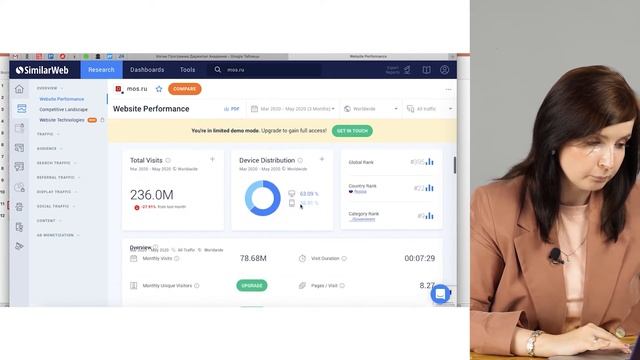Click the plus icon on Total Visits card
Viewport: 640px width, 360px height.
[x=212, y=160]
